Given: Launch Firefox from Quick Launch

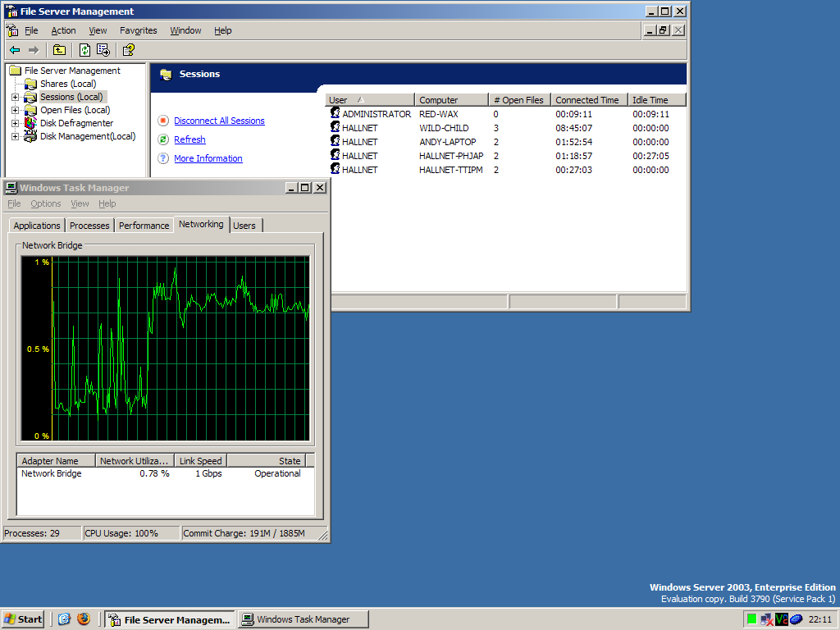Looking at the screenshot, I should 84,619.
